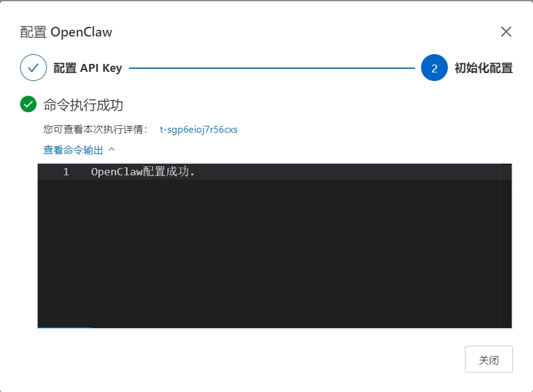The image size is (533, 392).
Task: Collapse the 查看命令输出 section
Action: tap(73, 150)
